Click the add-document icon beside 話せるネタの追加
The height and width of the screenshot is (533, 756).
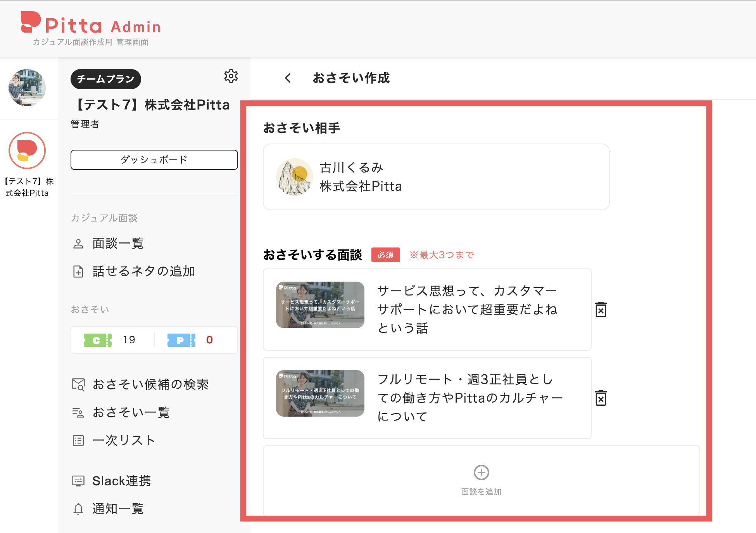click(x=78, y=272)
